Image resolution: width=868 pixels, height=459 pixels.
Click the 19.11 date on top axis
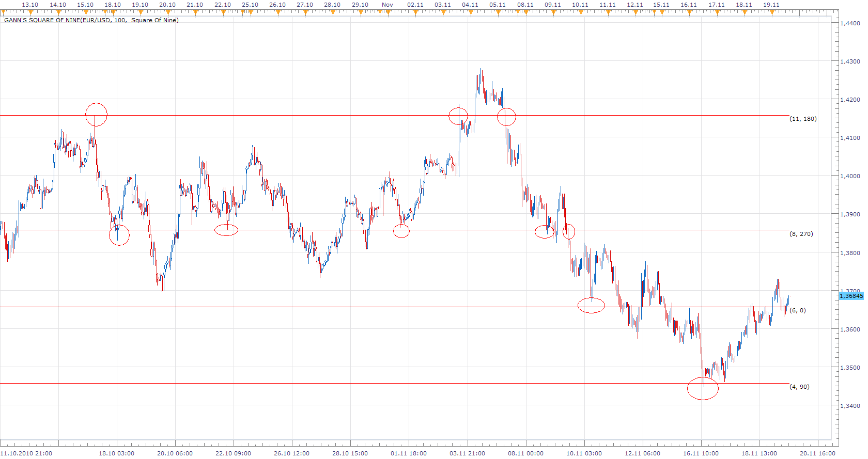point(771,4)
